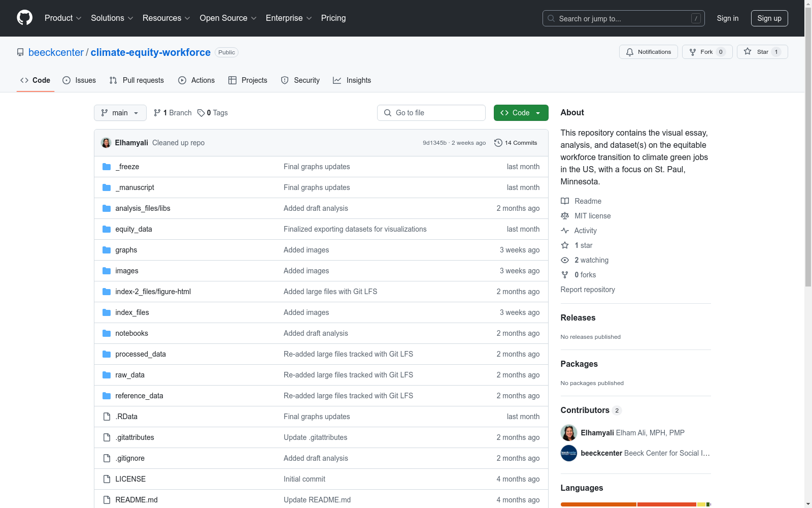Click the red language bar segment

(x=667, y=504)
